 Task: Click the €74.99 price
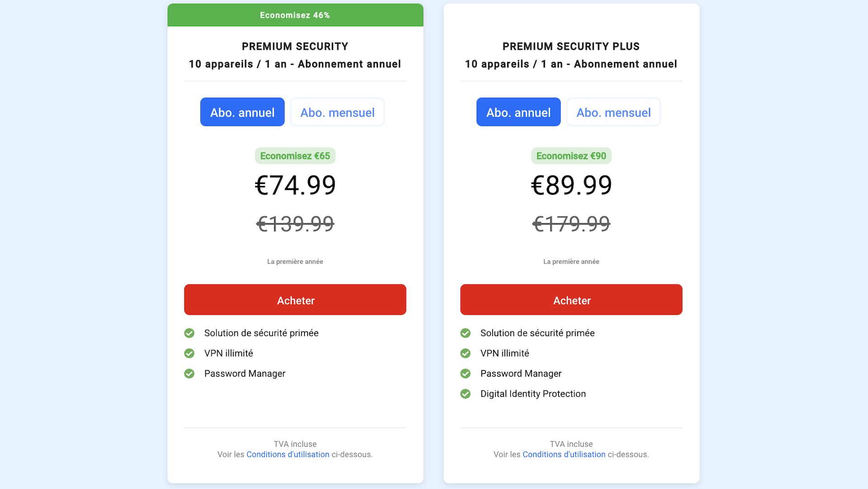click(x=295, y=185)
